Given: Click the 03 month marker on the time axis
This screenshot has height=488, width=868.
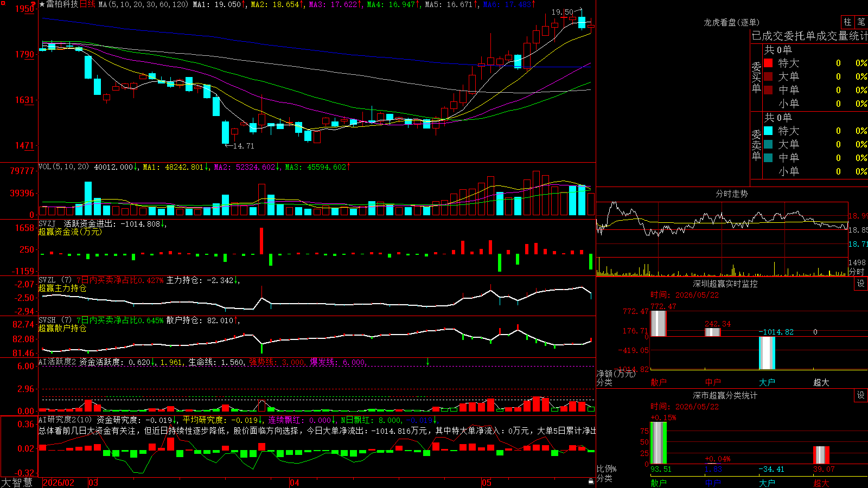Looking at the screenshot, I should (93, 483).
